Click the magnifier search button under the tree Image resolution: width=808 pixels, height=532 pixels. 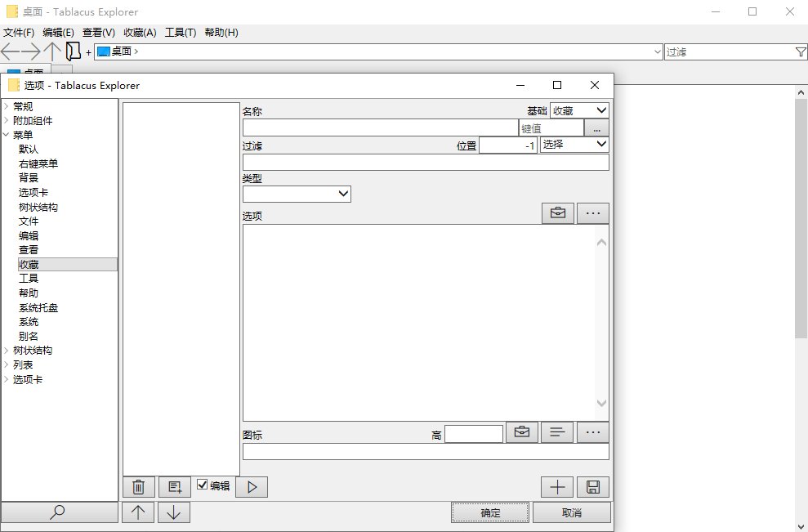pyautogui.click(x=60, y=512)
